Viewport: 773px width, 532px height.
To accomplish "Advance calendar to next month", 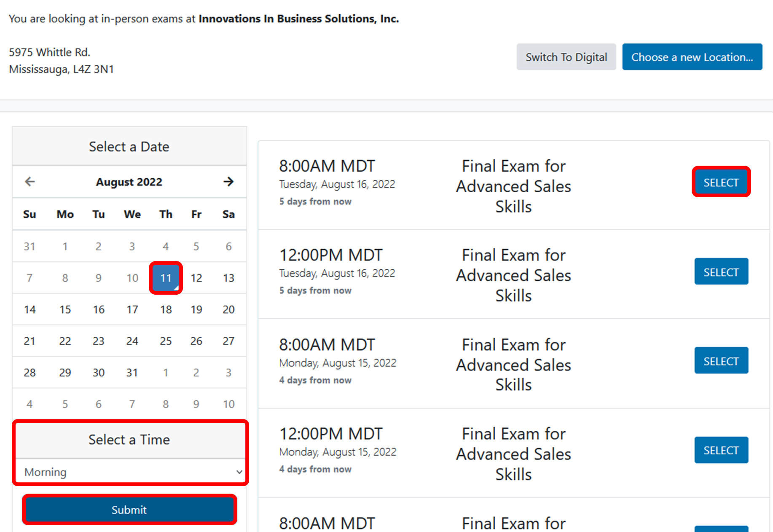I will click(x=228, y=182).
